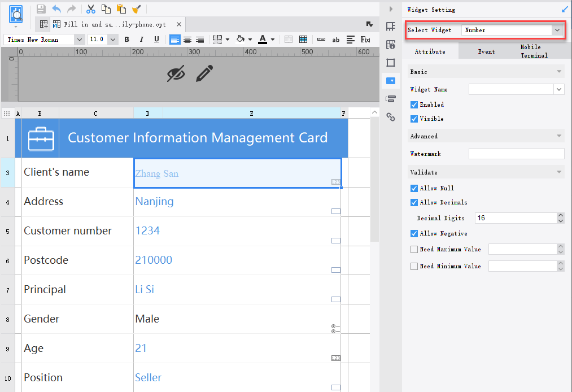
Task: Open the conditional attributes icon in sidebar
Action: tap(391, 98)
